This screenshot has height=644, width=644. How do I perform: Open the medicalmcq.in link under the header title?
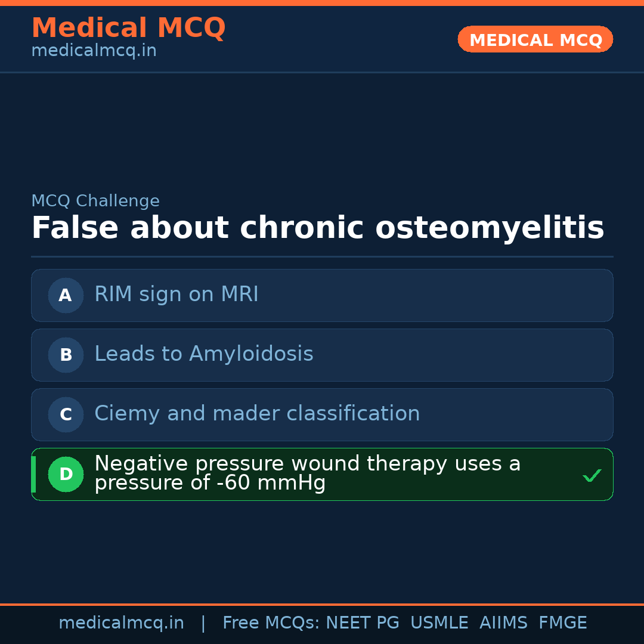coord(94,51)
